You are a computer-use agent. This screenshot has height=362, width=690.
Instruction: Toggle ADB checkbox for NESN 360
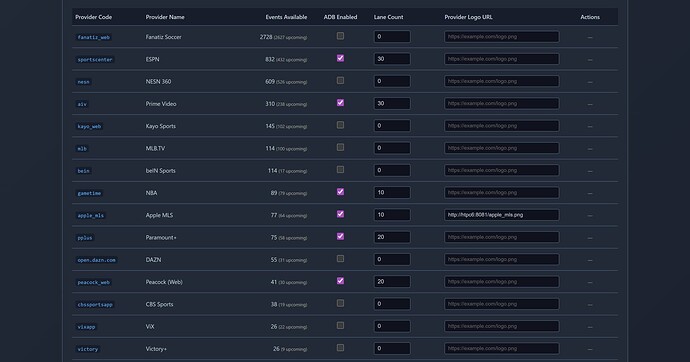click(x=340, y=80)
